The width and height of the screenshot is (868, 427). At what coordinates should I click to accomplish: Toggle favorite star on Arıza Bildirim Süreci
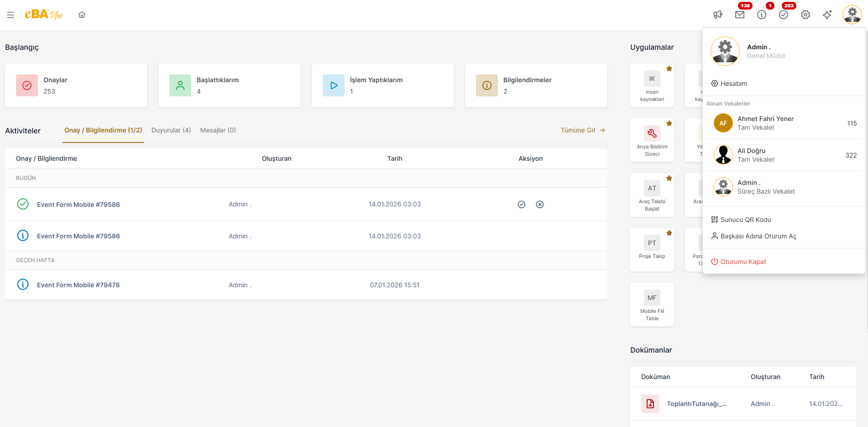tap(669, 123)
